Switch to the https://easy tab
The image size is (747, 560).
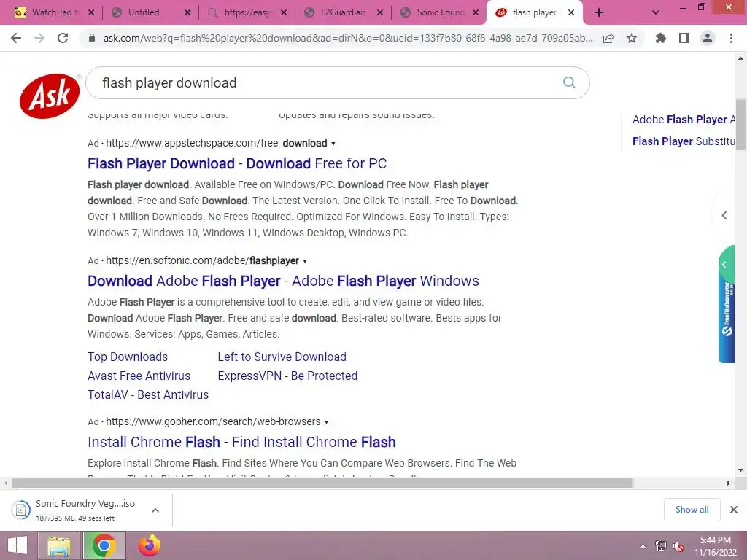pyautogui.click(x=247, y=12)
